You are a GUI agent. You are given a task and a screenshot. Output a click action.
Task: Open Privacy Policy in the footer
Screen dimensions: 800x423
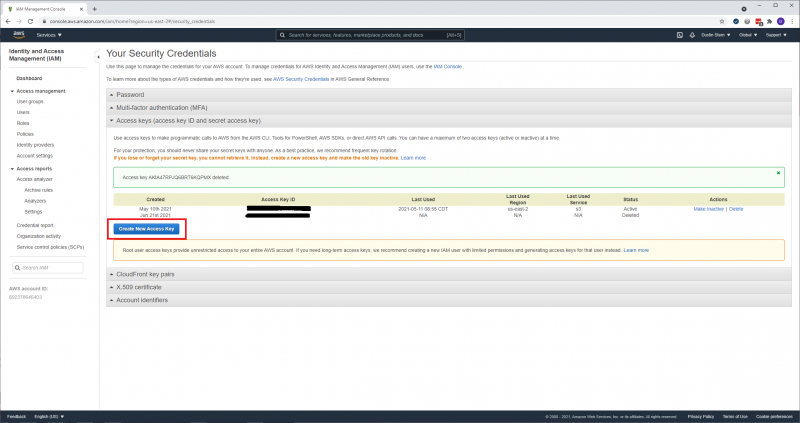coord(701,416)
